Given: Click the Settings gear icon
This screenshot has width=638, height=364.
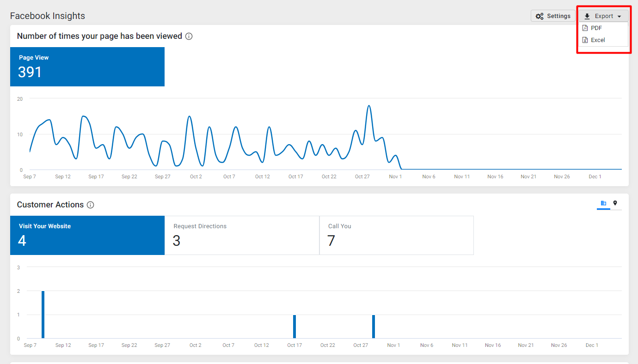Looking at the screenshot, I should [540, 16].
